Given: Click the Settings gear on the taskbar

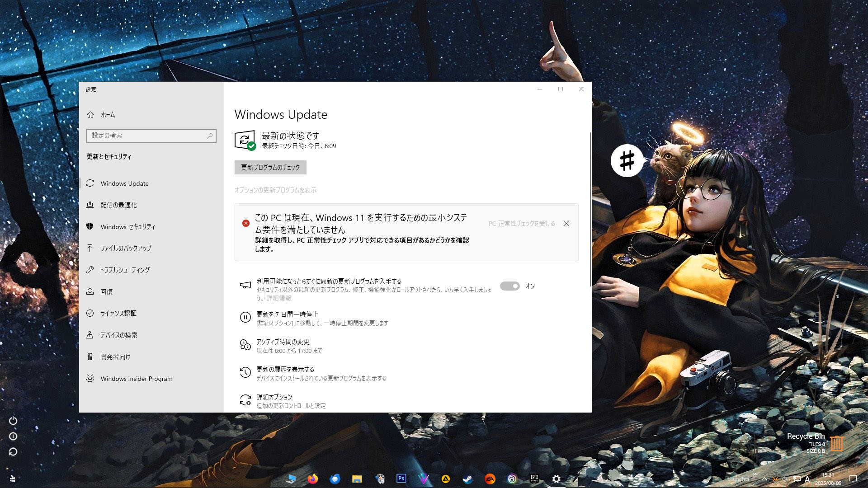Looking at the screenshot, I should point(557,479).
